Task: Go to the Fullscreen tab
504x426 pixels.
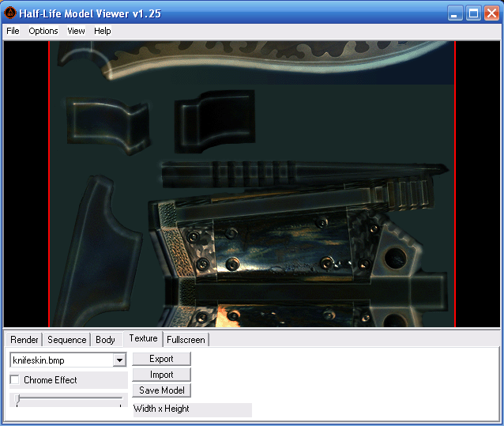Action: point(186,340)
